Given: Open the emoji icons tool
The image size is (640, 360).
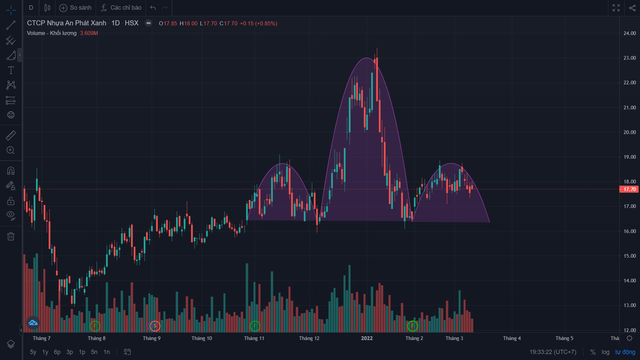Looking at the screenshot, I should pos(11,115).
